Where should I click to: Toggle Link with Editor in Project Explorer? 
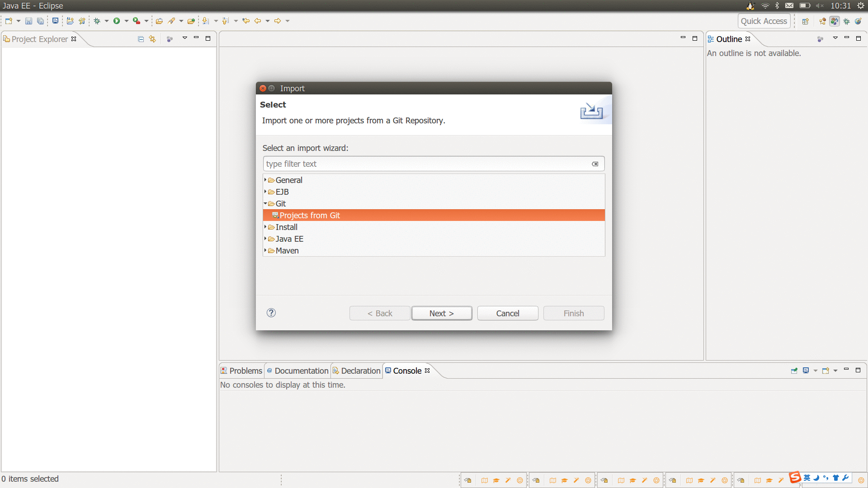pyautogui.click(x=152, y=39)
